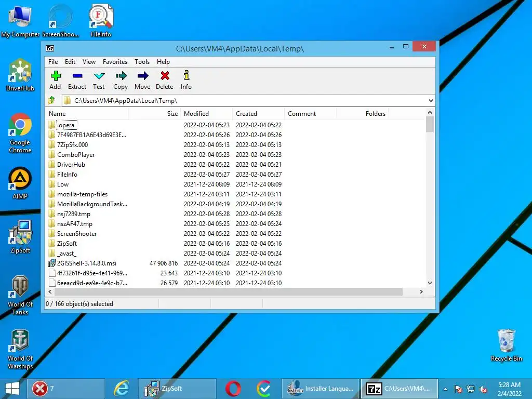The height and width of the screenshot is (399, 532).
Task: Sort by the Name column header
Action: pos(87,114)
